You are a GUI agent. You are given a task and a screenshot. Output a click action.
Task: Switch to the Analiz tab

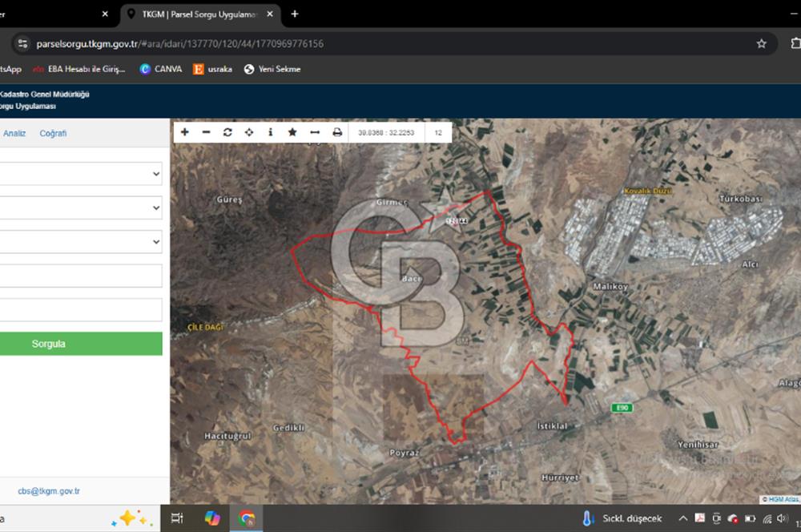coord(14,133)
